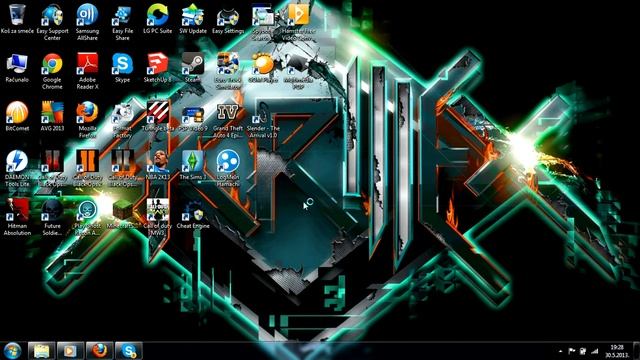Open The Sims 3 shortcut

pos(193,165)
